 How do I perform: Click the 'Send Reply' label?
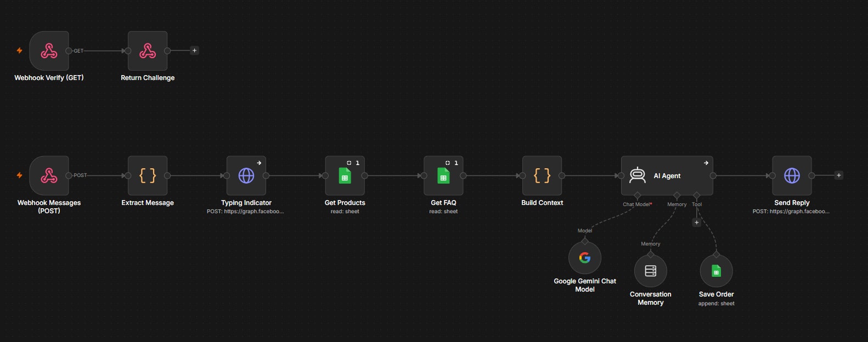pos(792,203)
